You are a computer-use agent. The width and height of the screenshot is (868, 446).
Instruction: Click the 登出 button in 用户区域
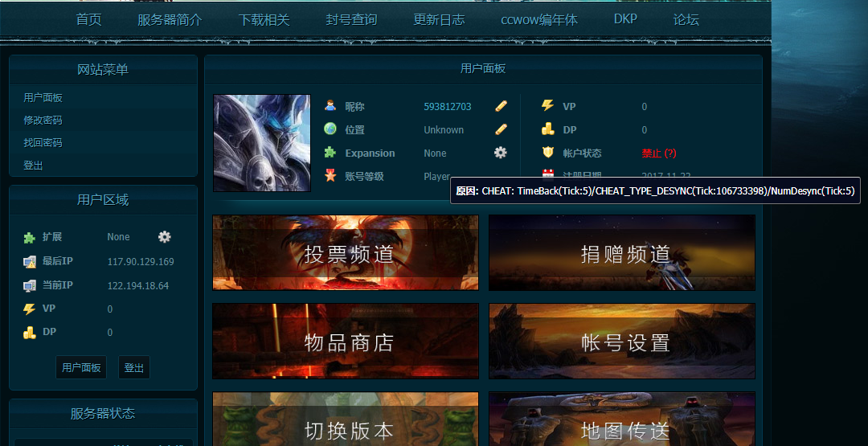[134, 367]
